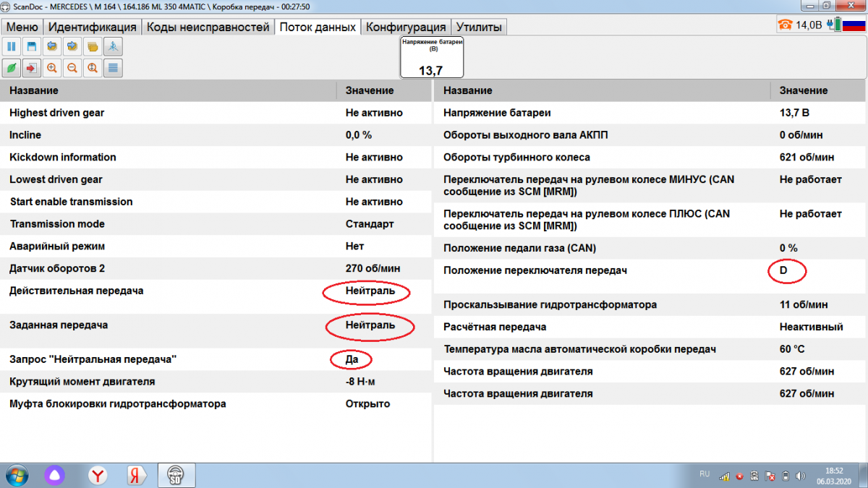Click the network signal tray icon
The width and height of the screenshot is (868, 488).
pos(724,476)
